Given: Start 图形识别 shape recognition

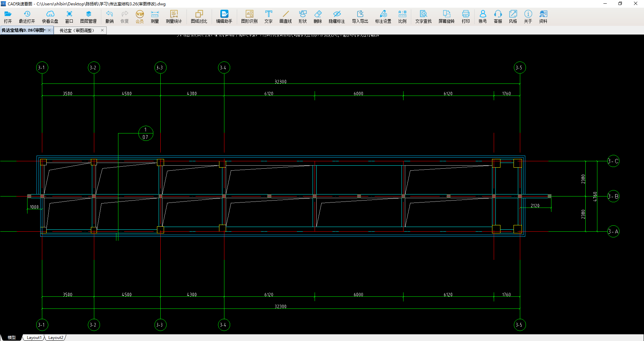Looking at the screenshot, I should (249, 16).
